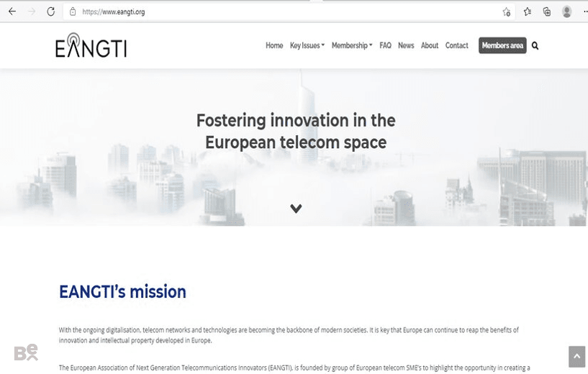588x374 pixels.
Task: Click the website search magnifier icon
Action: (x=535, y=46)
